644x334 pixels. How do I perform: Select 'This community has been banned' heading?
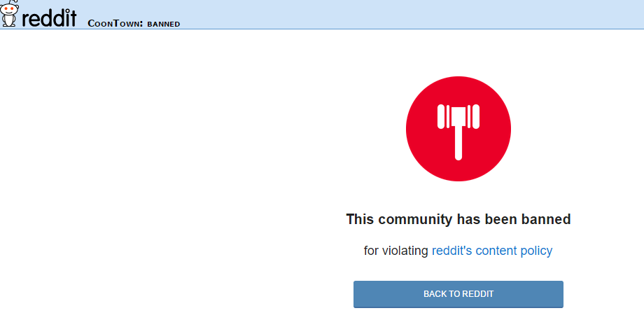(458, 219)
